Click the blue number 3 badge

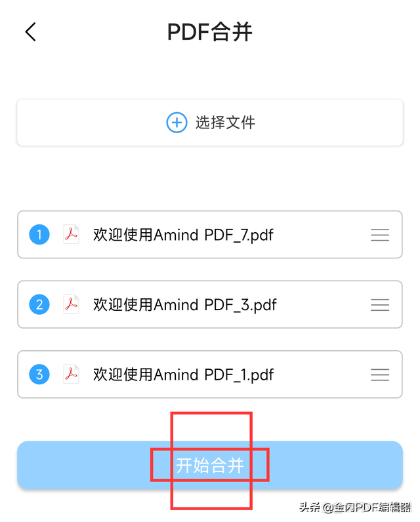click(x=39, y=374)
